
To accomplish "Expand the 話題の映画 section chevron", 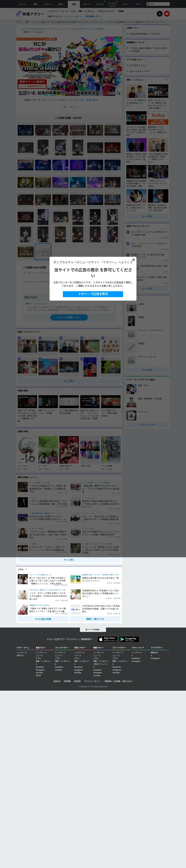I will [x=30, y=431].
